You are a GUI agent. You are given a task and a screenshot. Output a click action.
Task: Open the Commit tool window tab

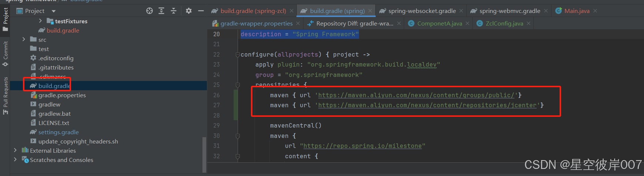click(5, 54)
